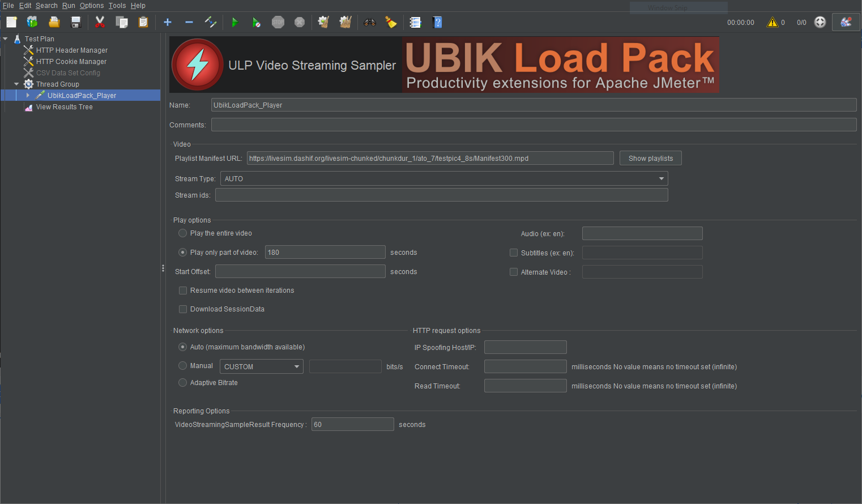Click the Shutdown test icon
Image resolution: width=862 pixels, height=504 pixels.
click(300, 22)
